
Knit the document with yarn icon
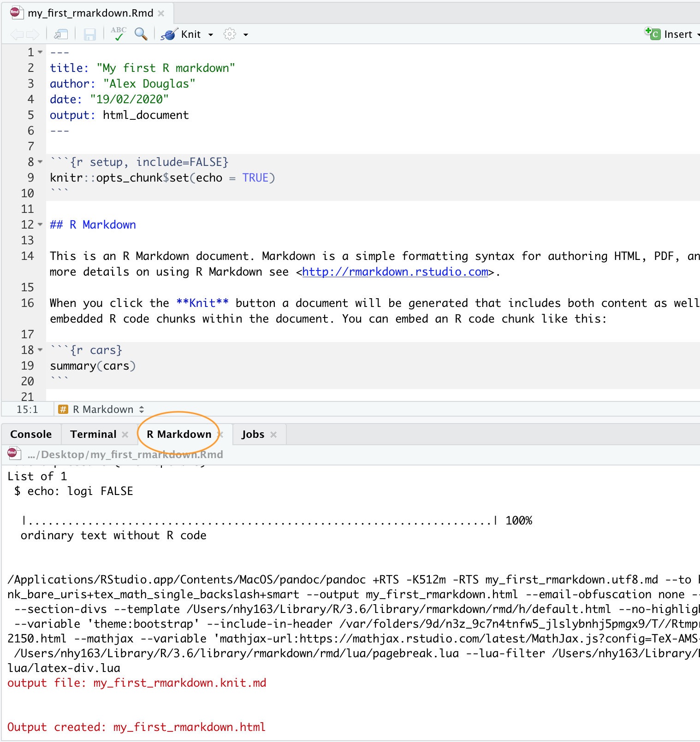point(181,34)
